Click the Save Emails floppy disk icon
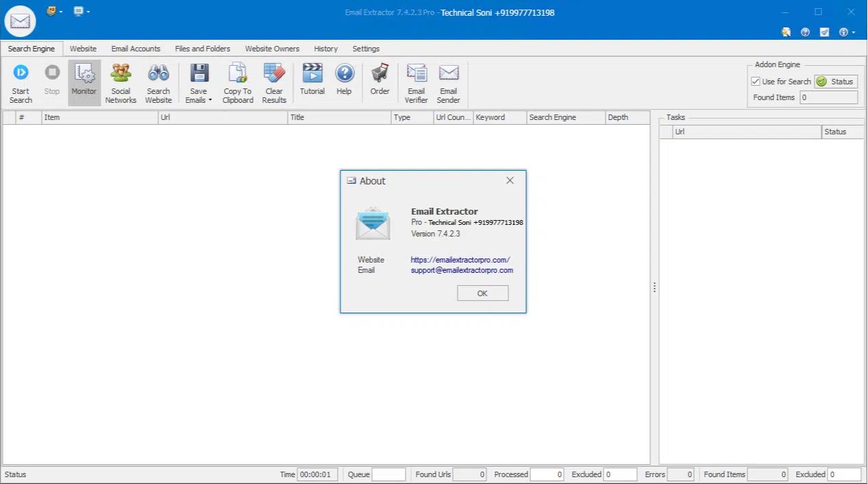 (199, 73)
